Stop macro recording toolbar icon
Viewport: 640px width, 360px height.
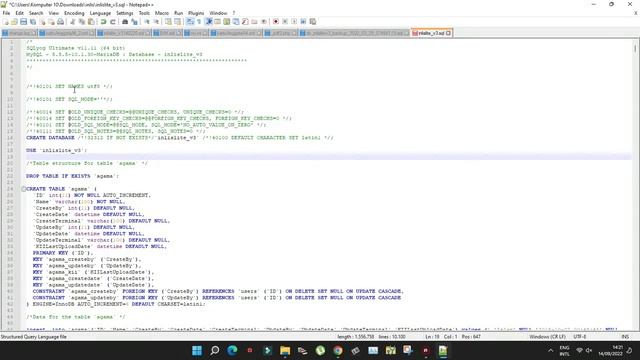(285, 21)
